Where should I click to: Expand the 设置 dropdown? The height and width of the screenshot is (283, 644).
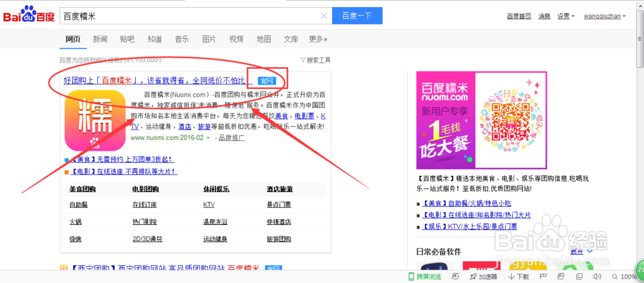click(x=566, y=16)
